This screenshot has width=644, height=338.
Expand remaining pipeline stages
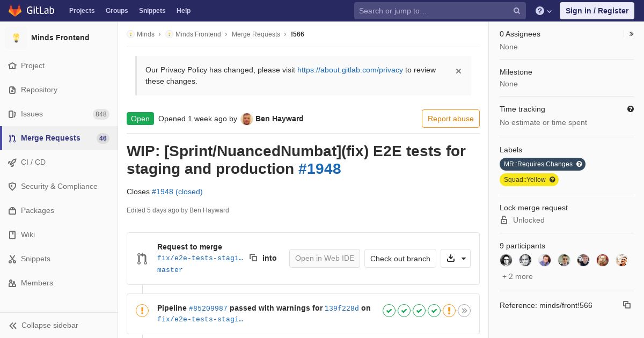[464, 311]
